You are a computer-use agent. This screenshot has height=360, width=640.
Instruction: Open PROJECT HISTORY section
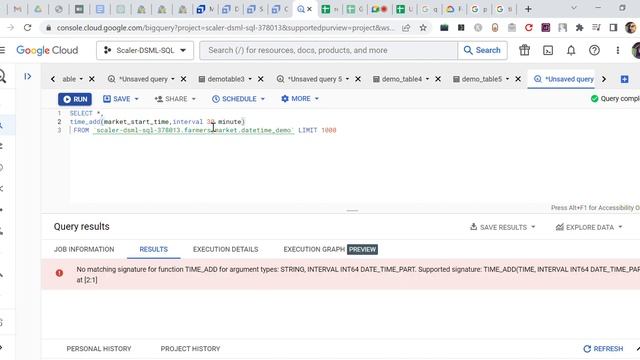coord(190,349)
